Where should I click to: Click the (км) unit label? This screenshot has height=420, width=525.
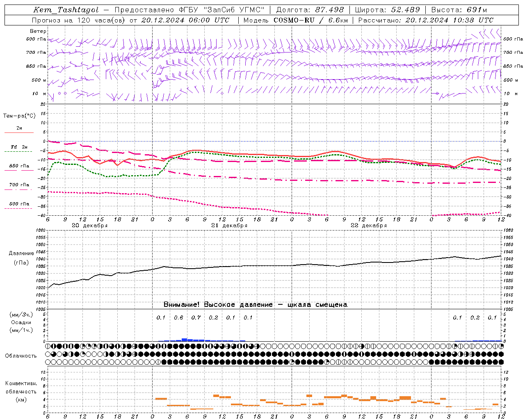tap(21, 399)
